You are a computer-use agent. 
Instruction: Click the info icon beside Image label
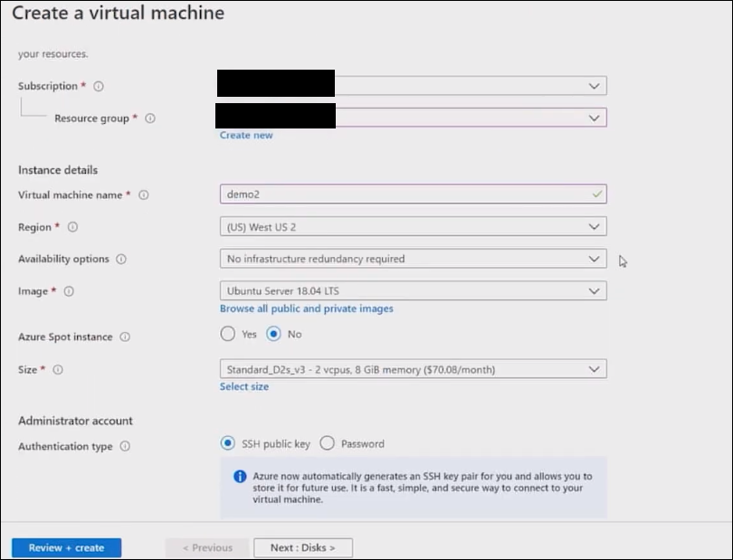point(69,291)
